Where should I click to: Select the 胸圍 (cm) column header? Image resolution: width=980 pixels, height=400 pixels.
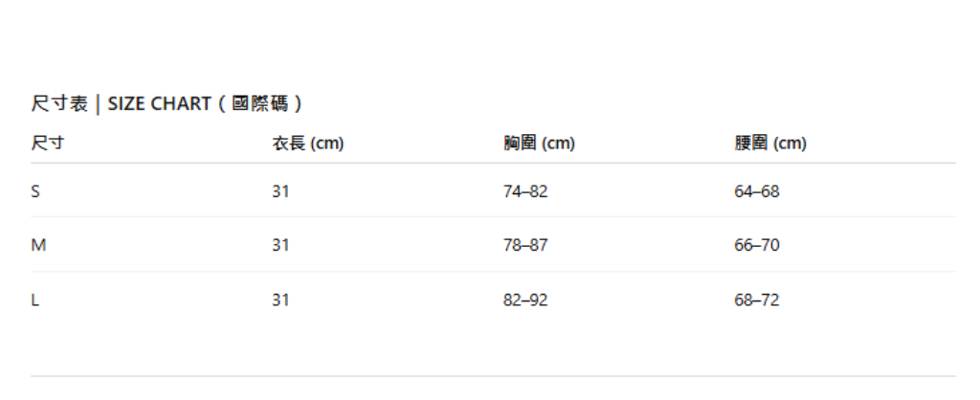click(x=539, y=144)
